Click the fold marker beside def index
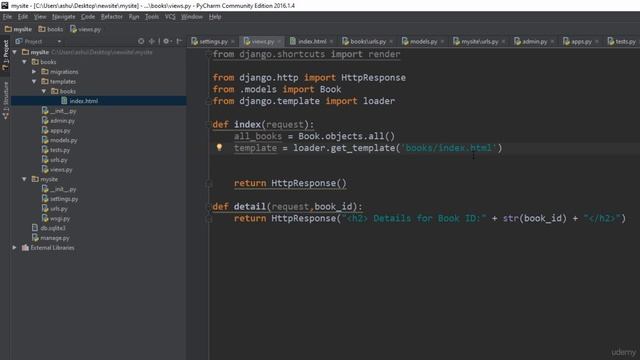The height and width of the screenshot is (360, 640). point(208,124)
